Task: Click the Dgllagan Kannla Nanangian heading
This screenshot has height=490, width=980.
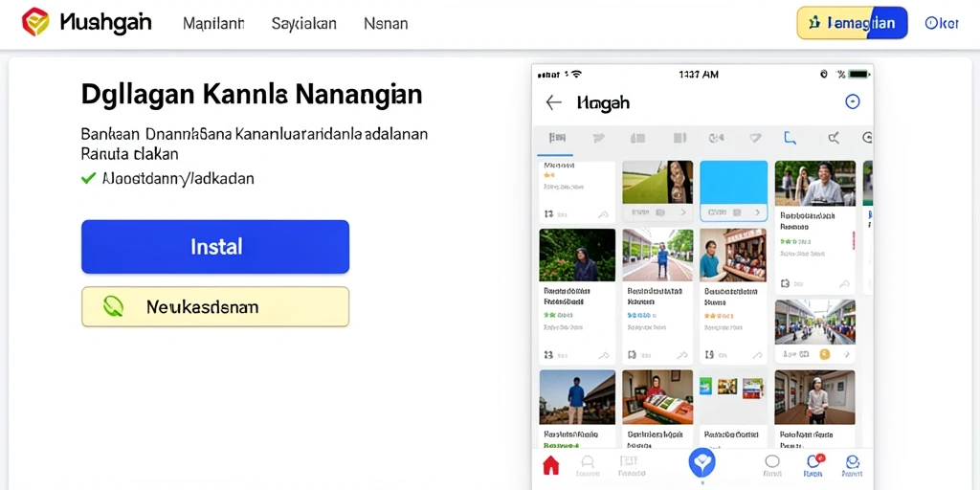Action: point(252,95)
